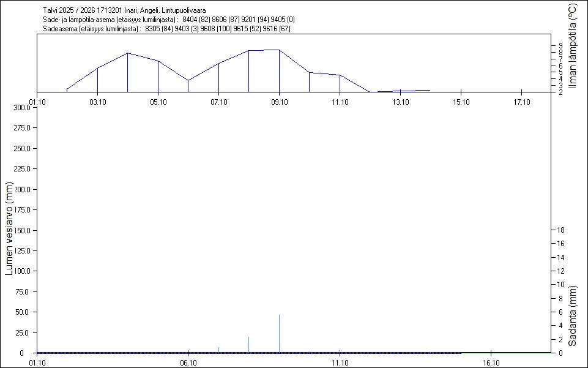Click the precipitation bar at 08.10
This screenshot has width=588, height=368.
tap(248, 345)
